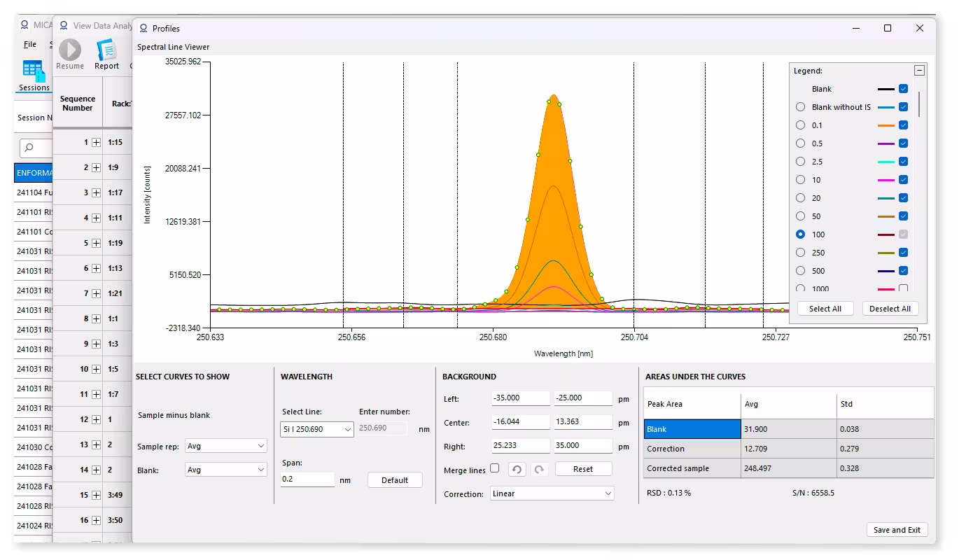
Task: Expand sequence number 2 row
Action: [x=97, y=167]
